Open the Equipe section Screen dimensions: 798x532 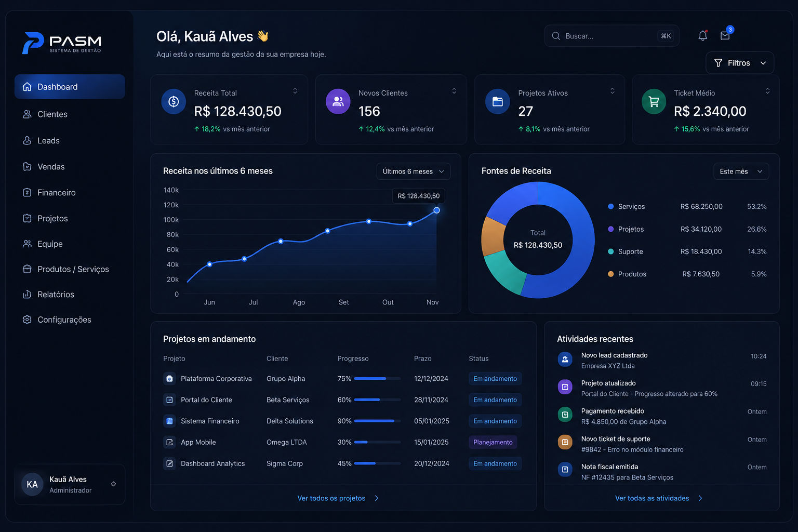[70, 244]
